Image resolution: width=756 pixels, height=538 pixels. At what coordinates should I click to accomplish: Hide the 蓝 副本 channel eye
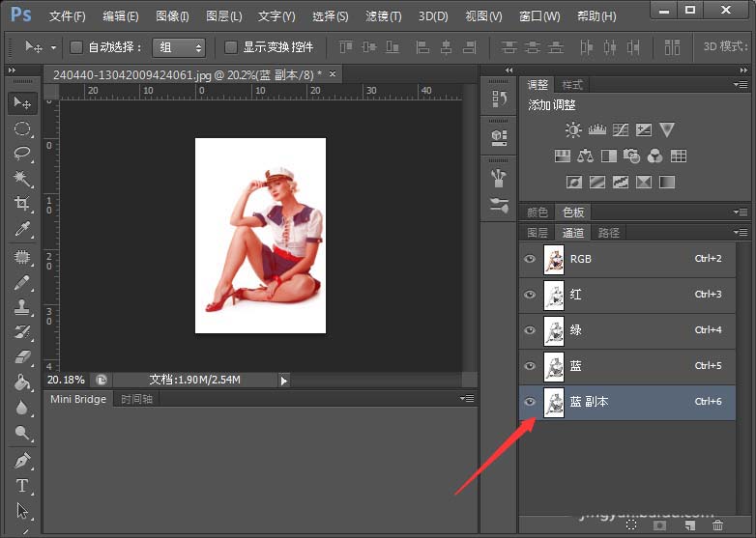tap(530, 402)
